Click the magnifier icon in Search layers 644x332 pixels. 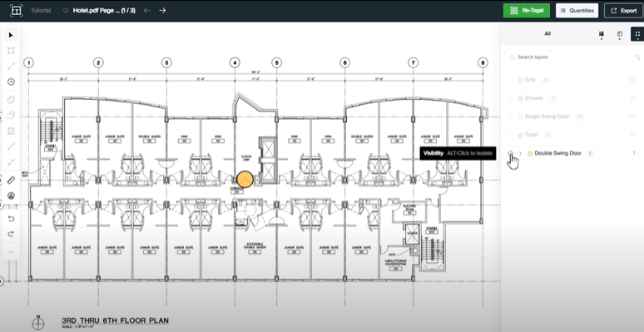click(x=513, y=57)
